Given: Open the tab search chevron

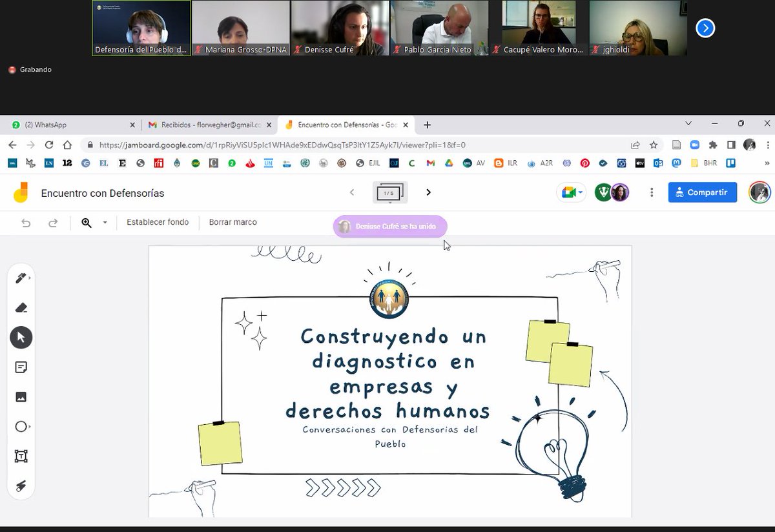Looking at the screenshot, I should (688, 123).
